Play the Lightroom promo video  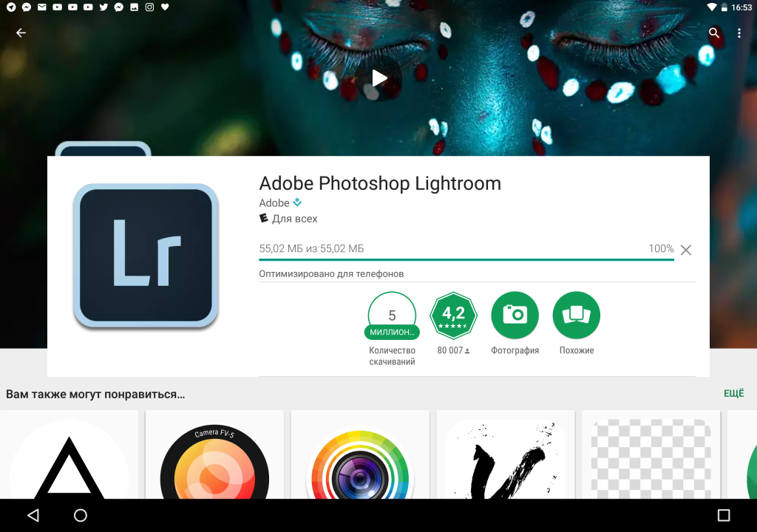click(x=379, y=78)
